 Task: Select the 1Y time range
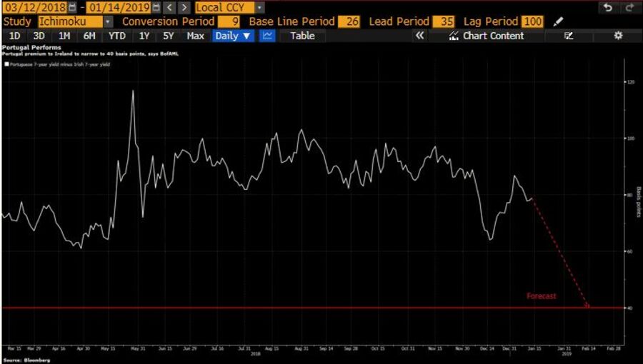[144, 36]
